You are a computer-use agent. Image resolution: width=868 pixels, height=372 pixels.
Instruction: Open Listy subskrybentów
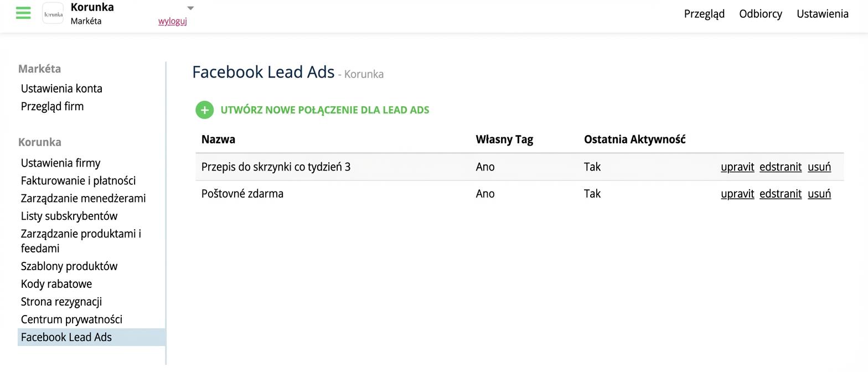point(69,216)
